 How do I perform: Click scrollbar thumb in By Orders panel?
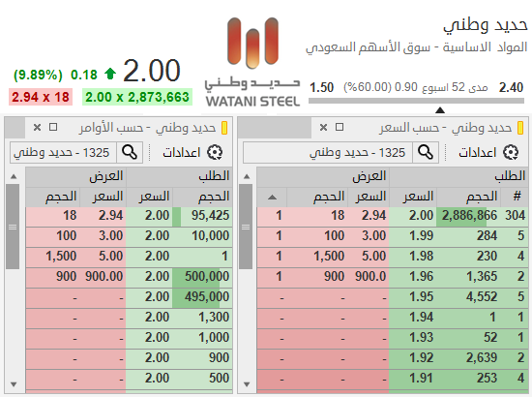[x=13, y=227]
